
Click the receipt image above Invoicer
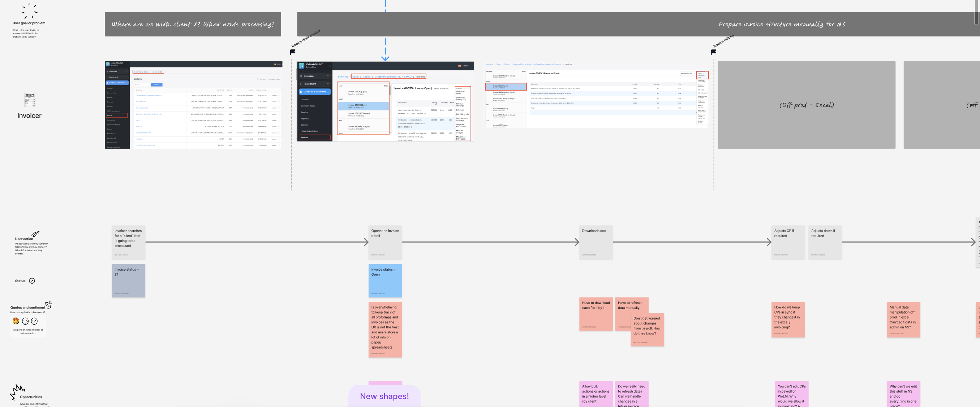coord(30,100)
